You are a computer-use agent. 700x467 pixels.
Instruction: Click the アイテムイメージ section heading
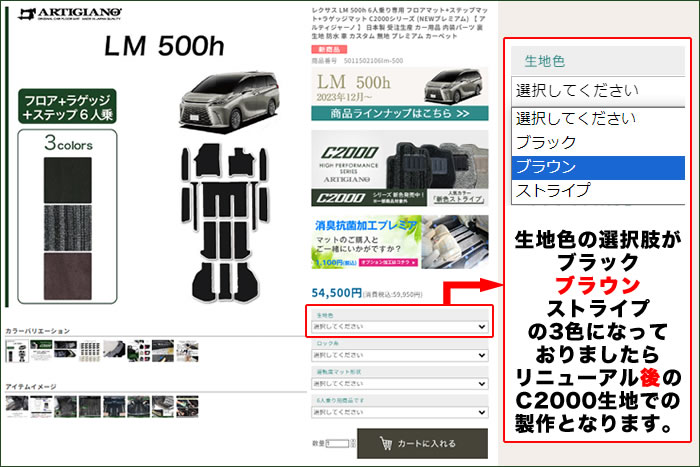click(31, 387)
